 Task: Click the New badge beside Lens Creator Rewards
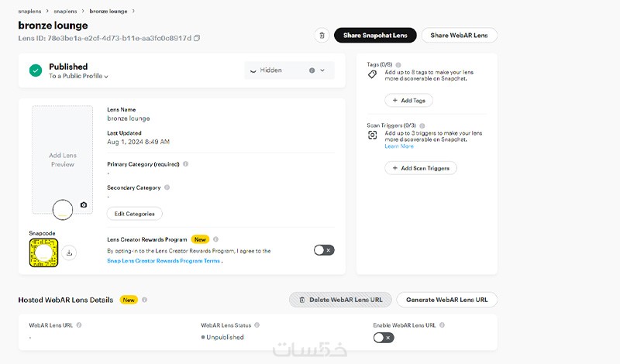coord(200,239)
